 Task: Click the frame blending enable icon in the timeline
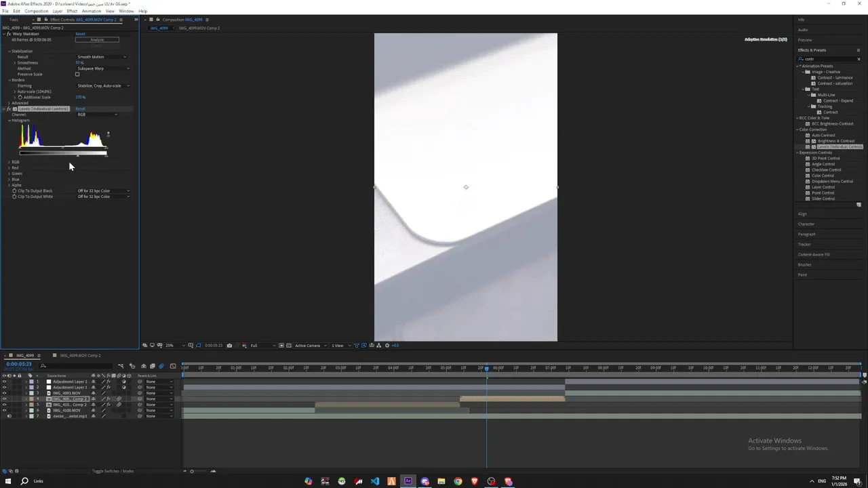pyautogui.click(x=152, y=366)
